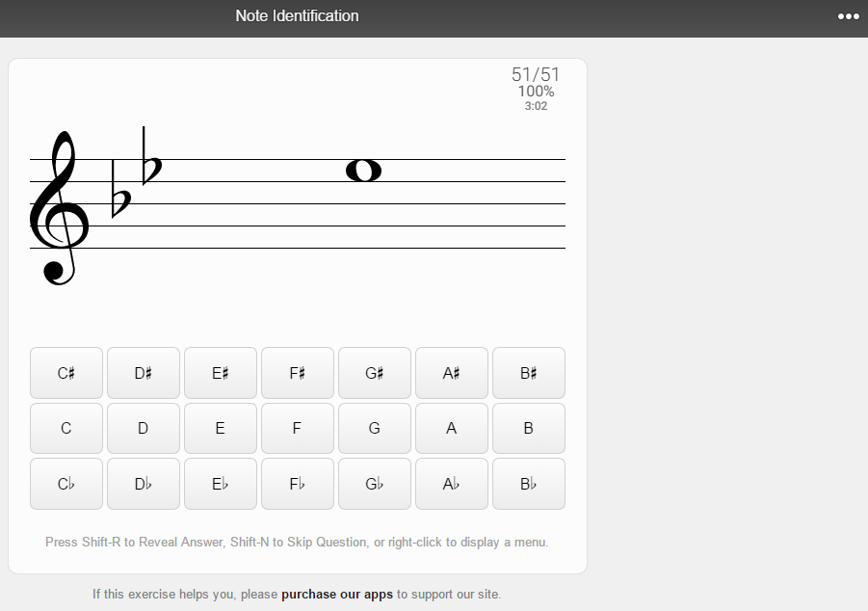
Task: Click the 3:02 elapsed timer
Action: tap(536, 106)
